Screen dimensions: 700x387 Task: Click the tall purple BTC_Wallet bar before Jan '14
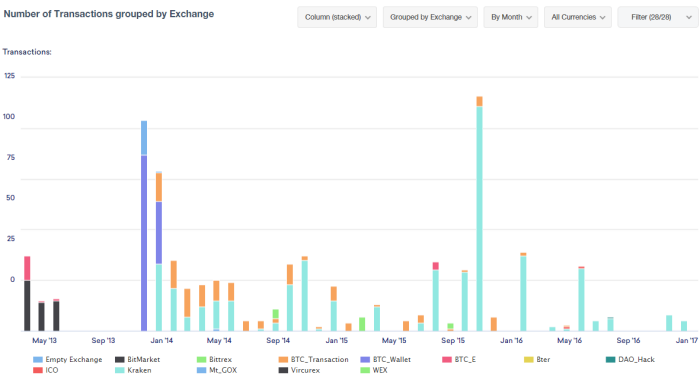pyautogui.click(x=144, y=243)
